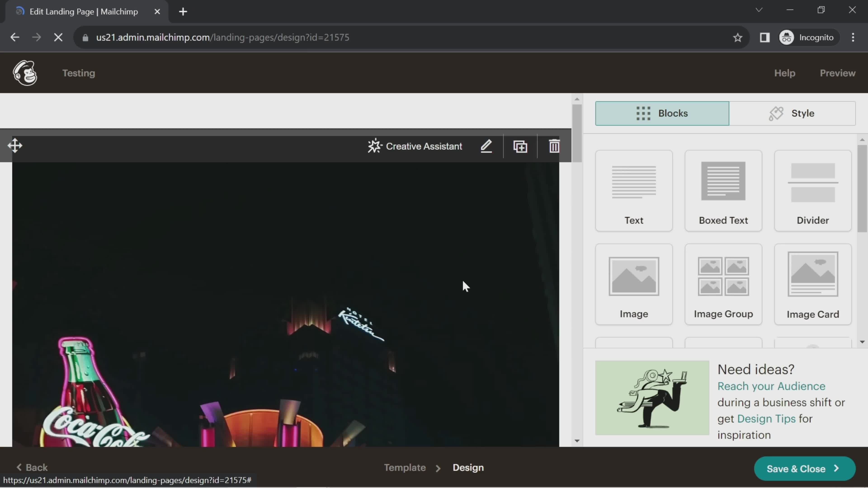Image resolution: width=868 pixels, height=488 pixels.
Task: Stop loading the page
Action: [58, 37]
